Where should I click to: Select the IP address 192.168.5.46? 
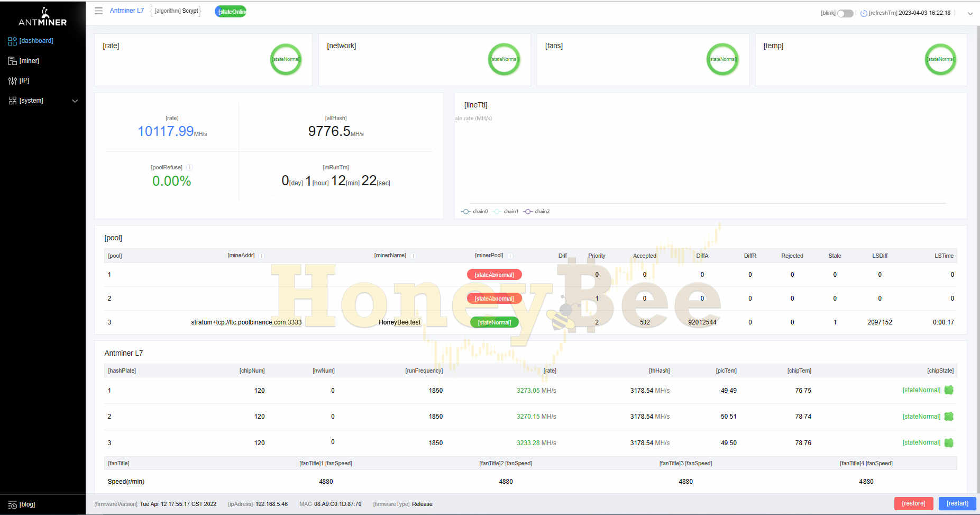click(x=271, y=504)
